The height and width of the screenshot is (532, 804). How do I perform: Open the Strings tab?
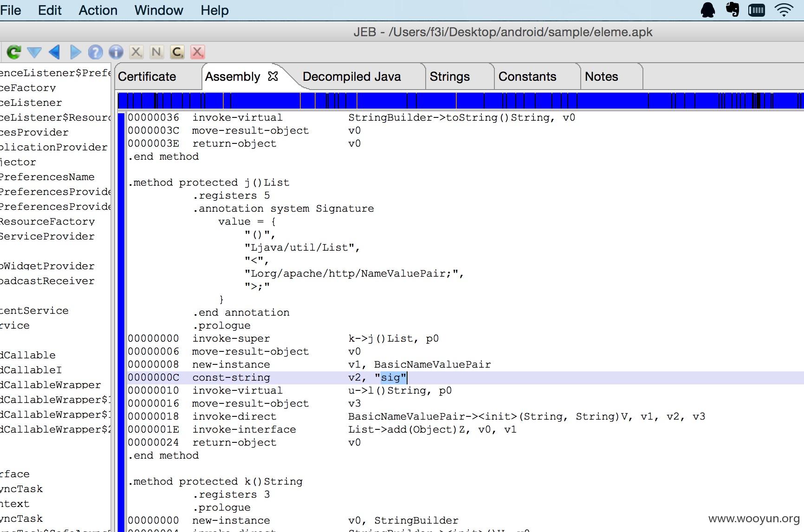[x=450, y=77]
